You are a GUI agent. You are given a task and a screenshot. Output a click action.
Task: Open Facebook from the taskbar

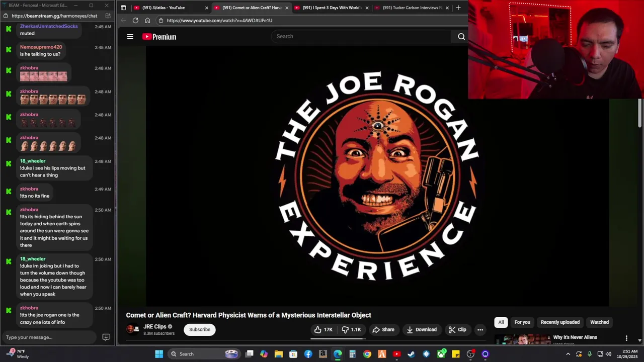(x=308, y=354)
